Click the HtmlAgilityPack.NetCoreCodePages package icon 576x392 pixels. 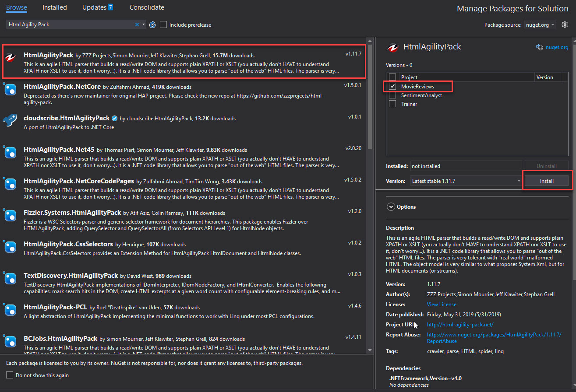(10, 184)
